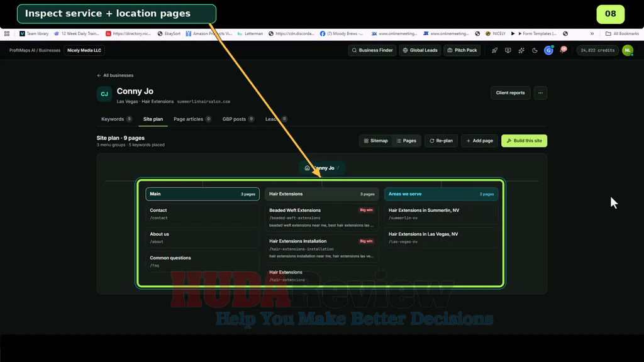The height and width of the screenshot is (362, 644).
Task: Open the Contact page card
Action: click(203, 214)
